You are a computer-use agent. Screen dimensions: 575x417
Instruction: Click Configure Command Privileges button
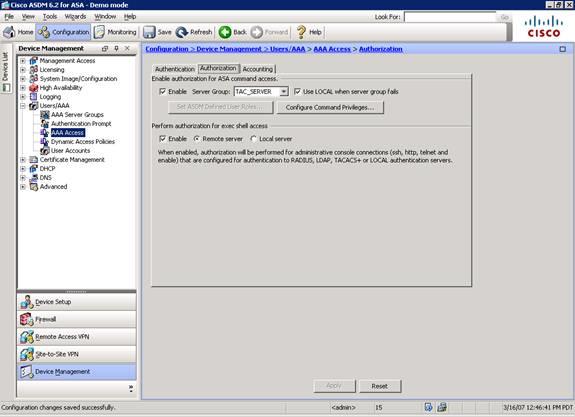click(x=330, y=107)
